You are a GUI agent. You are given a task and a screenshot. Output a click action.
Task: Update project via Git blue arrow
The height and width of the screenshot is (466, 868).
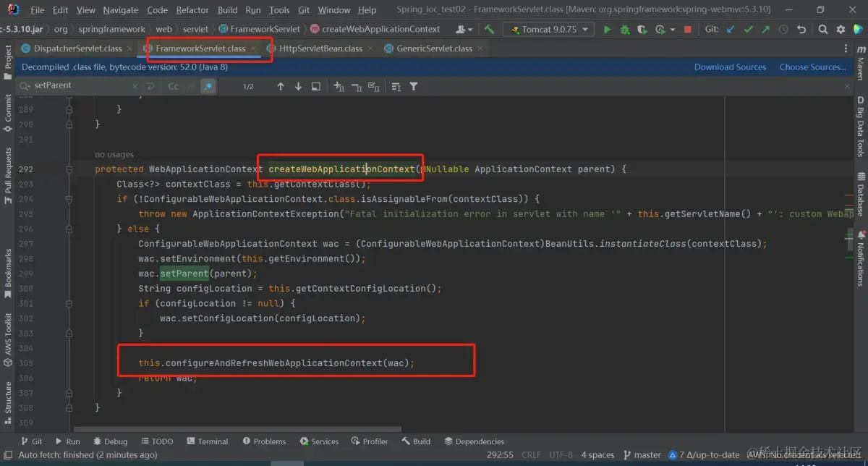730,30
